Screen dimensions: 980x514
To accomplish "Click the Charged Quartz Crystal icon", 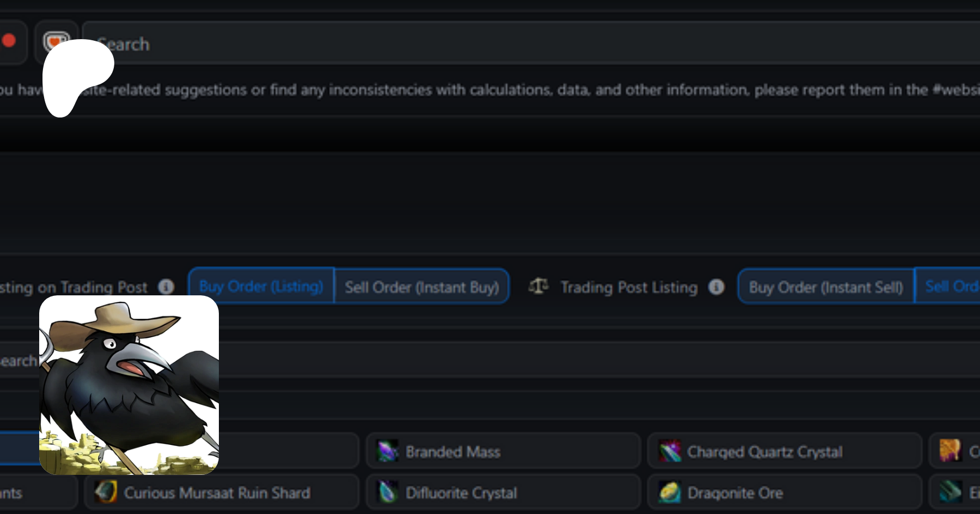I will click(x=670, y=451).
